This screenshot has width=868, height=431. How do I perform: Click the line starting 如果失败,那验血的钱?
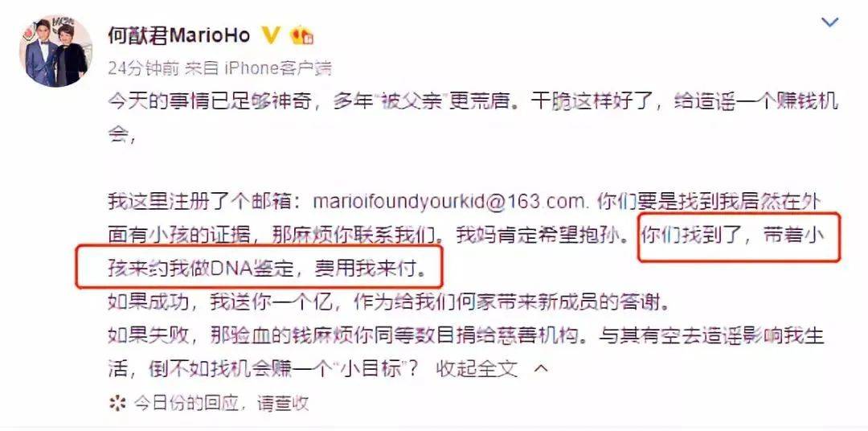[x=467, y=336]
